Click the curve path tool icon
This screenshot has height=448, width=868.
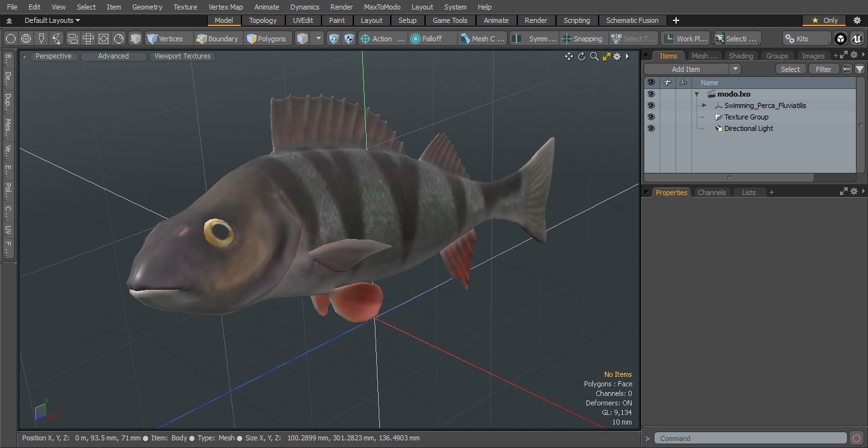pyautogui.click(x=57, y=39)
